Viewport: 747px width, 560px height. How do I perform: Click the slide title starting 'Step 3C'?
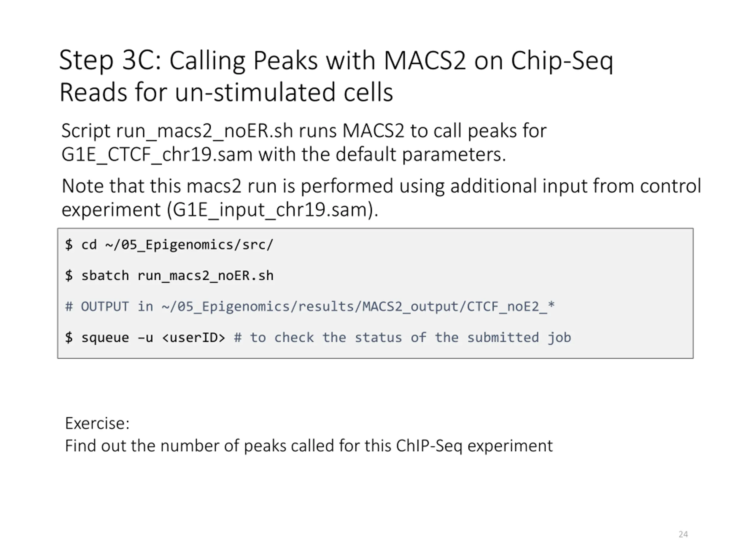click(x=336, y=61)
